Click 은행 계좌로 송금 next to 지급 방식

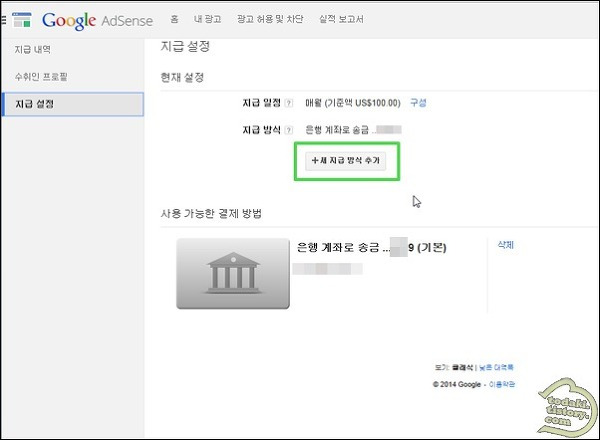coord(337,130)
